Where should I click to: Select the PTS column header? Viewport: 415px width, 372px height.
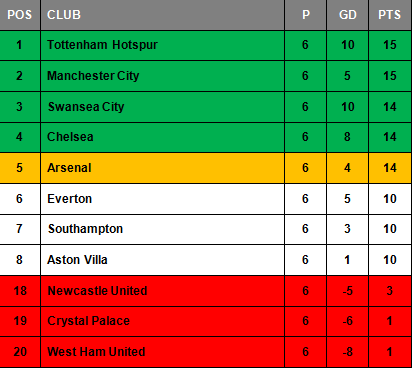click(x=390, y=15)
